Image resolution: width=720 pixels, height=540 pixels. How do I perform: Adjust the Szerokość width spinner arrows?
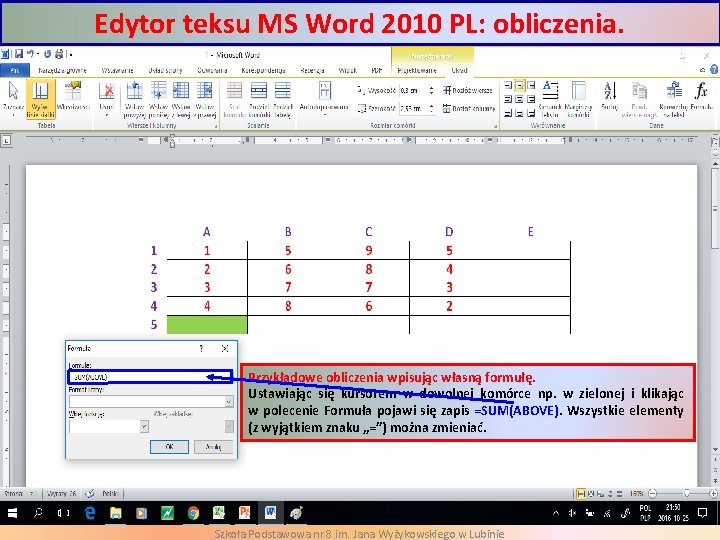pos(431,109)
